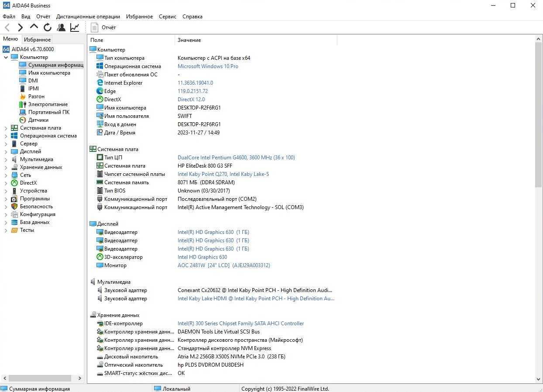Screen dimensions: 543x392
Task: Expand the Хранение данных tree node
Action: pyautogui.click(x=6, y=167)
